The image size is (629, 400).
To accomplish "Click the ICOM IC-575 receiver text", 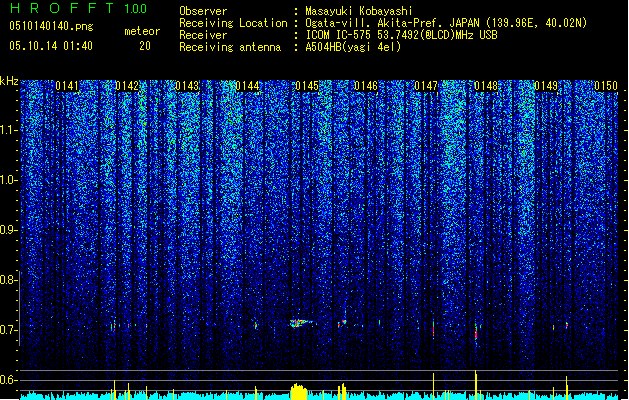I will 401,35.
